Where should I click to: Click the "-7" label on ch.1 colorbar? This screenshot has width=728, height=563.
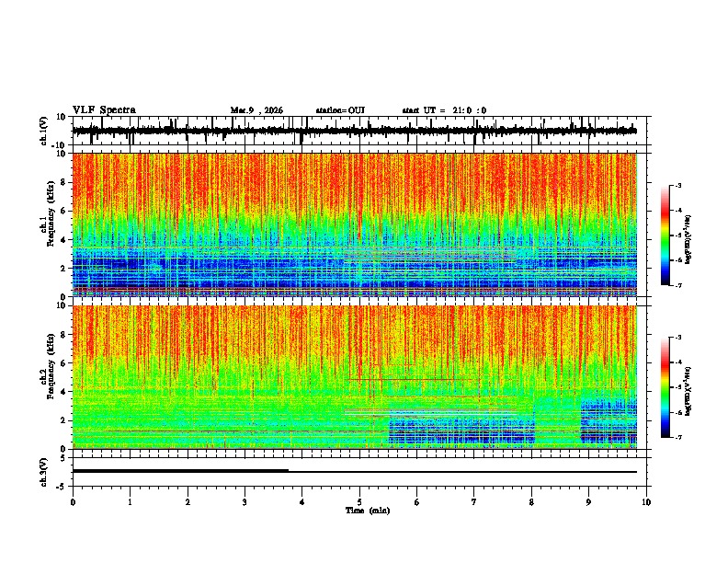coord(678,286)
